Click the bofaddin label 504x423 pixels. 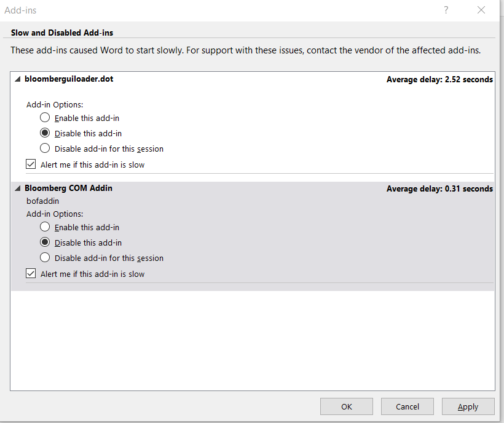(x=42, y=200)
